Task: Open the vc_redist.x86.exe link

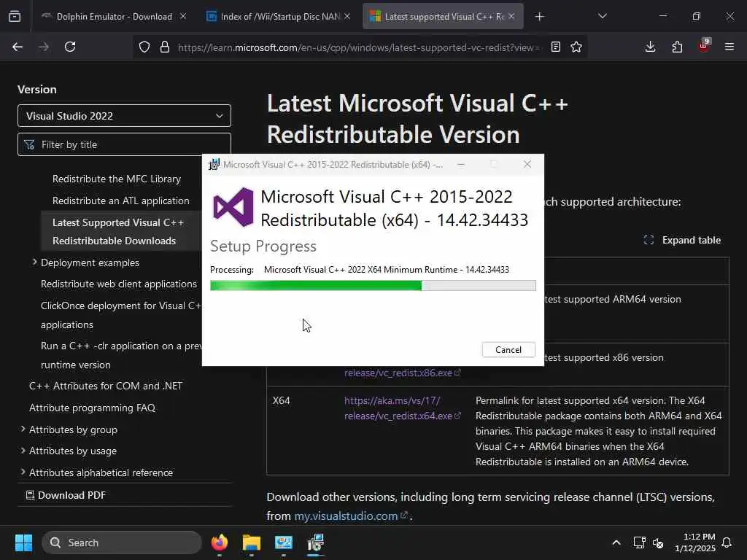Action: point(402,373)
